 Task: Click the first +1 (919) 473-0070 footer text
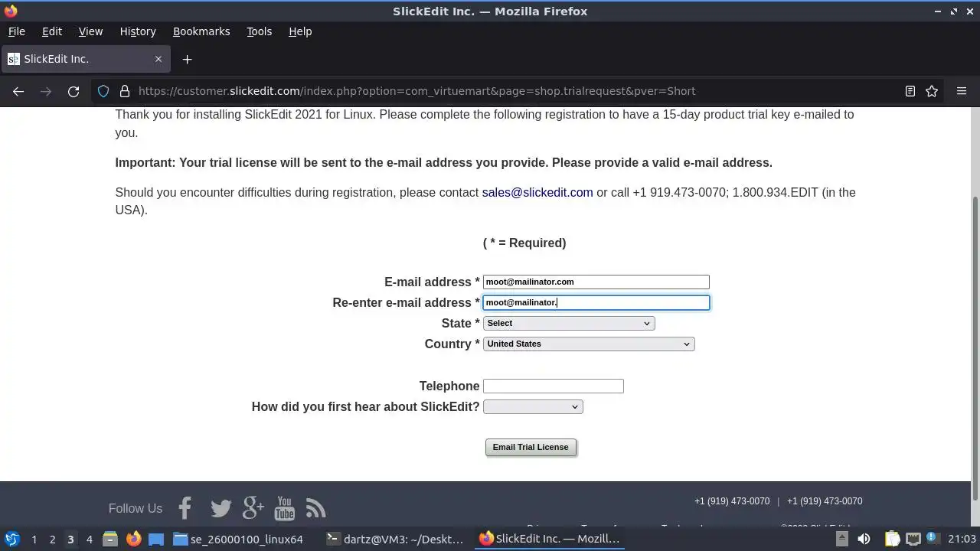[x=732, y=501]
